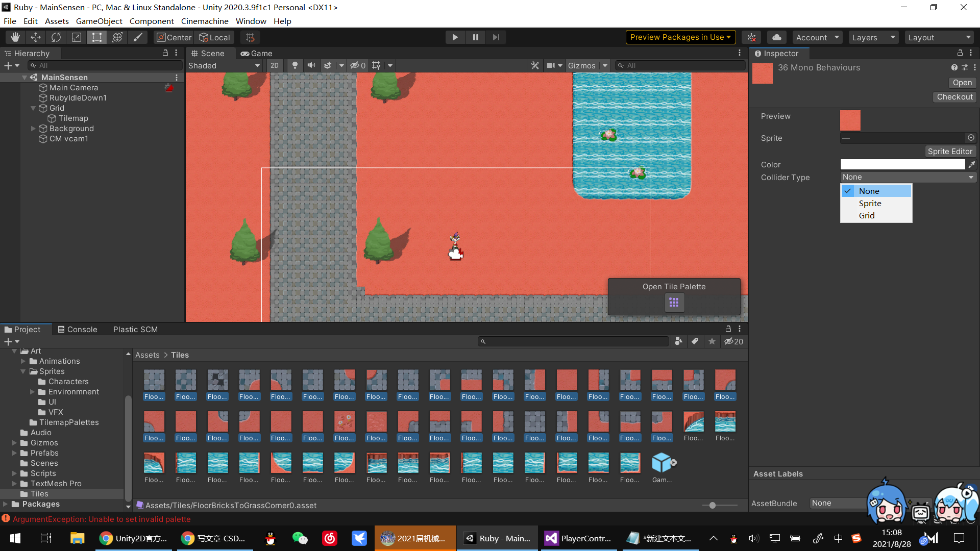Toggle Local handle rotation mode
Viewport: 980px width, 551px height.
point(214,37)
